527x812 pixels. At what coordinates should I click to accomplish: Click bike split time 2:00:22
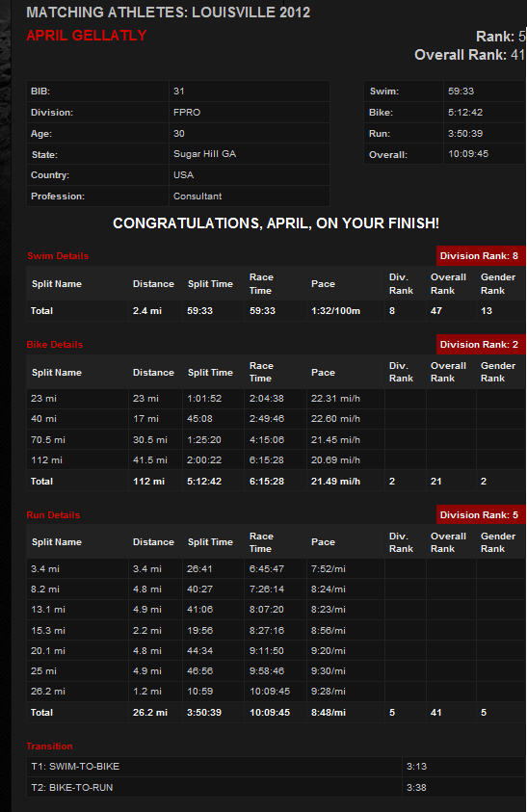[204, 459]
